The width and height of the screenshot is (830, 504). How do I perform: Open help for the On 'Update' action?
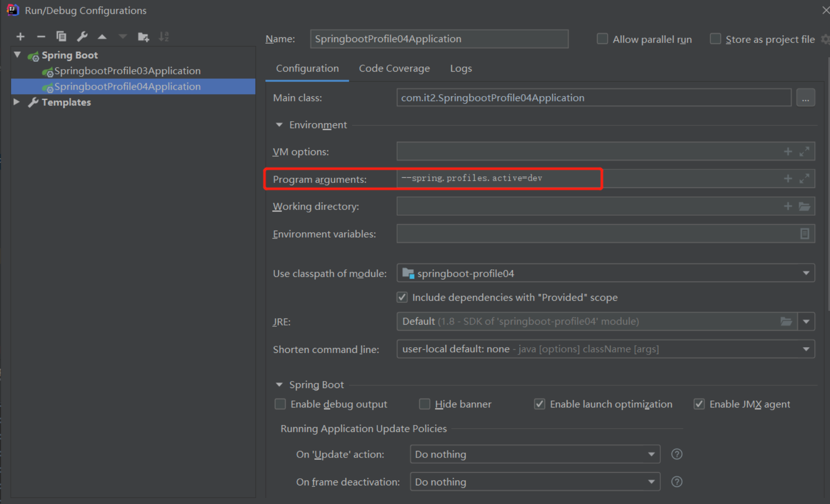677,454
